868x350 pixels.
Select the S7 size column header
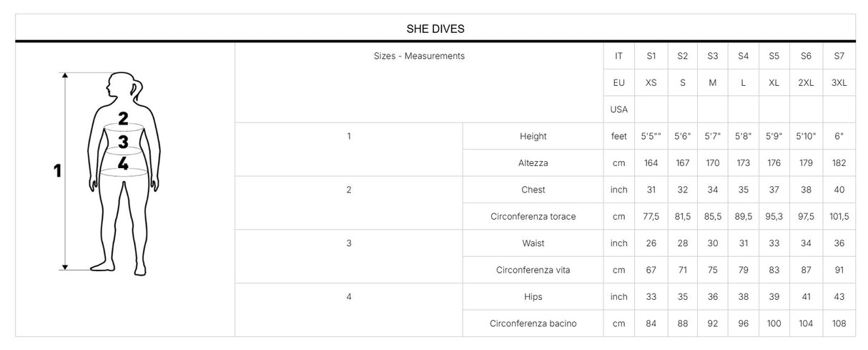coord(839,56)
